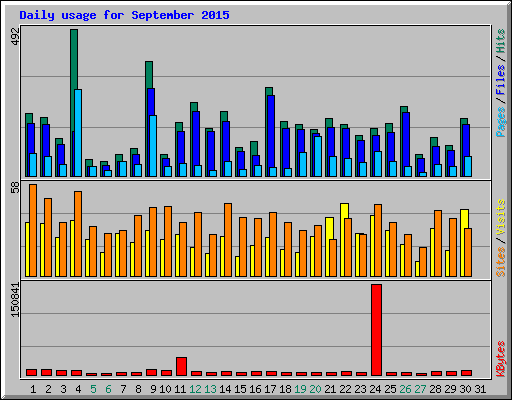Image resolution: width=512 pixels, height=400 pixels.
Task: Click the yellow 'Visits' legend label
Action: pyautogui.click(x=501, y=218)
